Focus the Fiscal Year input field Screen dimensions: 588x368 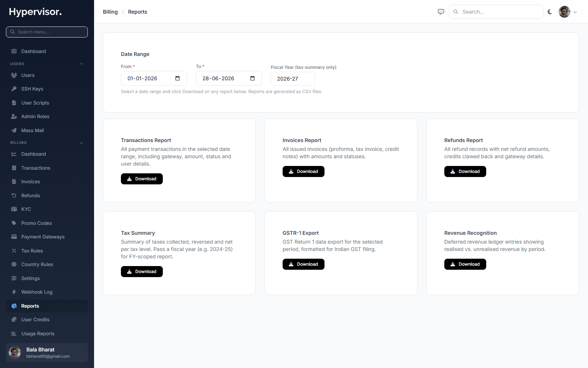pyautogui.click(x=293, y=79)
